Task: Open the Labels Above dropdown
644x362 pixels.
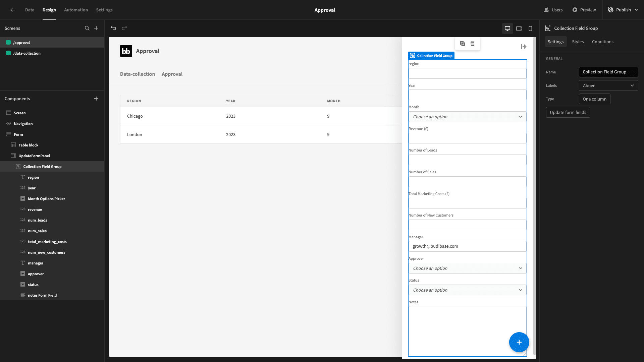Action: pyautogui.click(x=608, y=85)
